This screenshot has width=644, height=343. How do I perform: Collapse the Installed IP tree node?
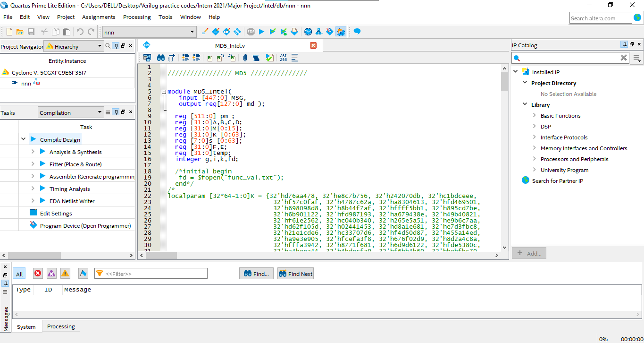point(516,72)
